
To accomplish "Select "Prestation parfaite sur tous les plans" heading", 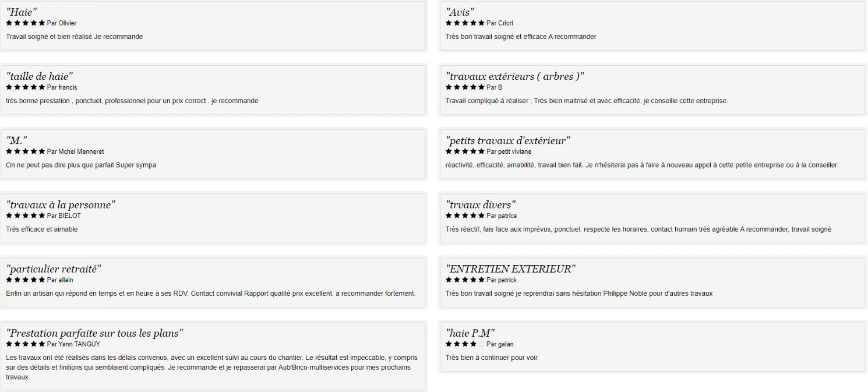I will pyautogui.click(x=95, y=333).
